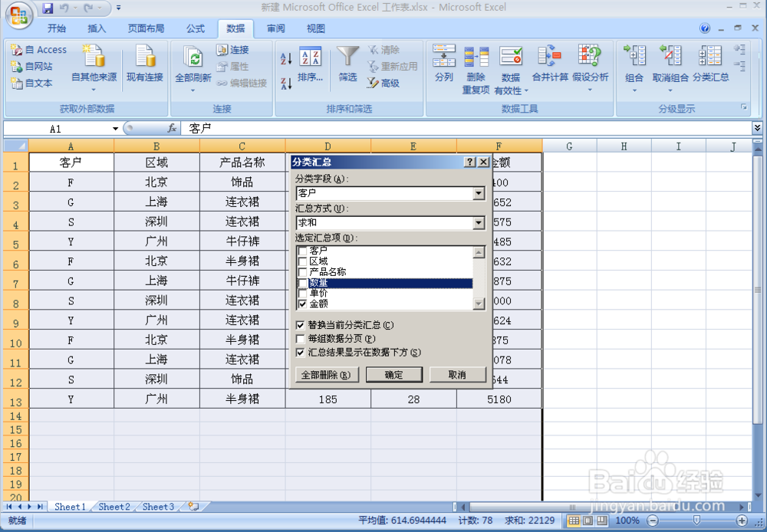This screenshot has height=532, width=767.
Task: Click the Office button logo
Action: tap(18, 15)
